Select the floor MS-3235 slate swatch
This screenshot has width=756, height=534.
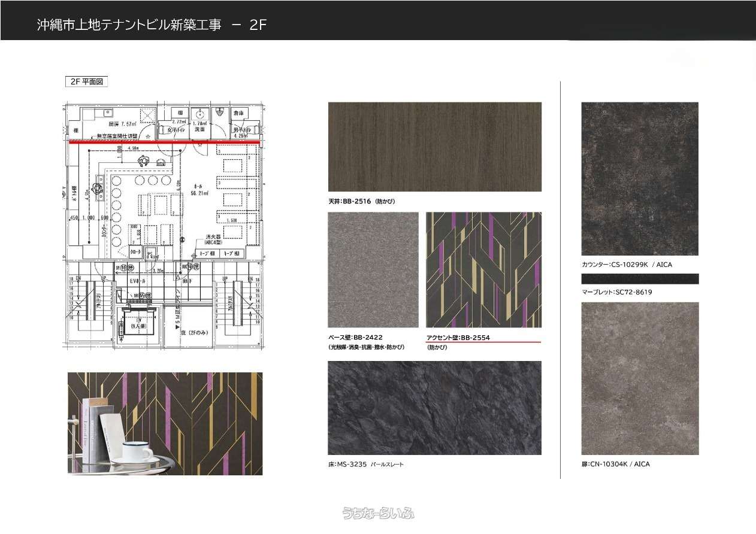[434, 408]
